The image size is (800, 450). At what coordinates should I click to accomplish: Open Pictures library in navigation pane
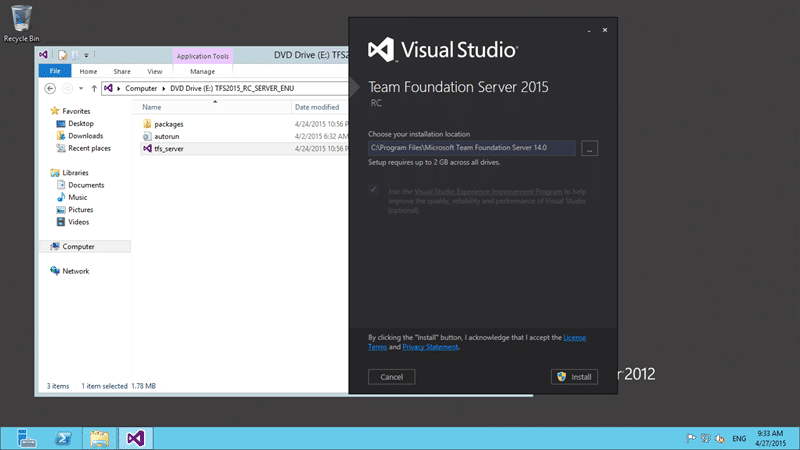tap(81, 210)
